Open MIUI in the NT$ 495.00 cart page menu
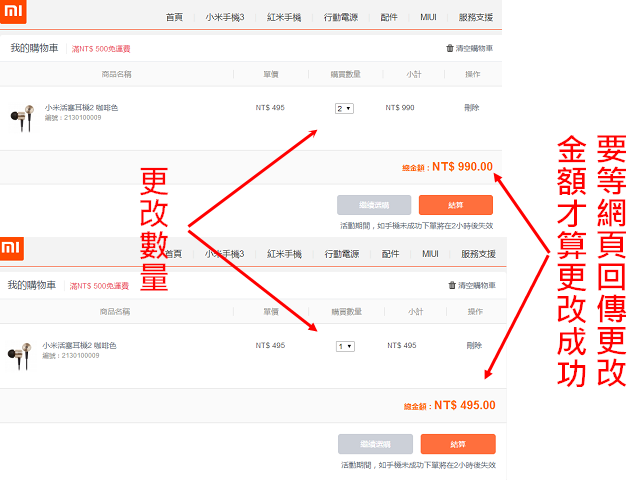 tap(430, 254)
